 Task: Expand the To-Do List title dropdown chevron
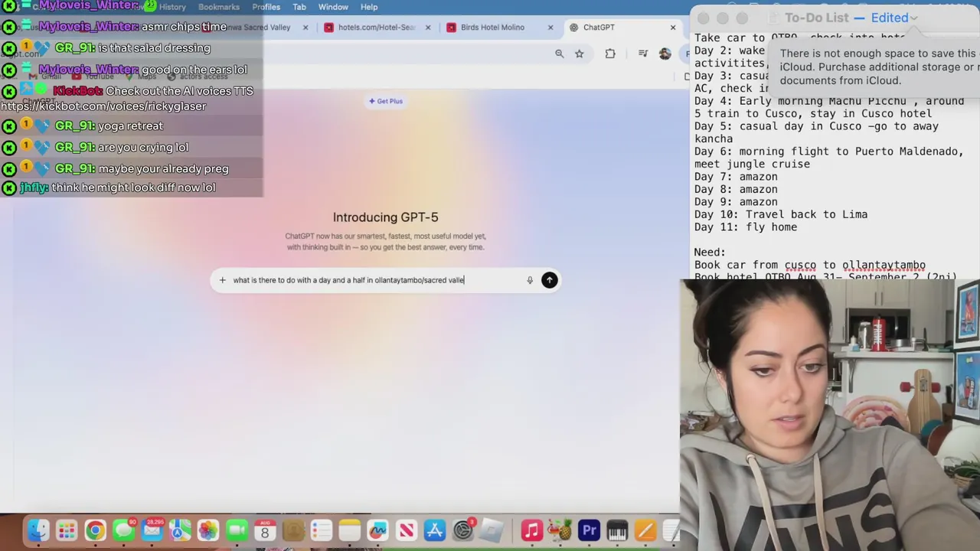pyautogui.click(x=913, y=18)
